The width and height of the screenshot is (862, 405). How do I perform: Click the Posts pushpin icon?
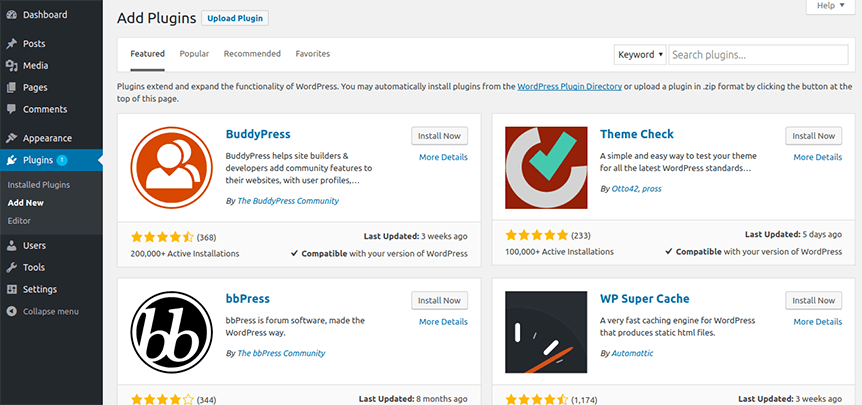click(12, 44)
